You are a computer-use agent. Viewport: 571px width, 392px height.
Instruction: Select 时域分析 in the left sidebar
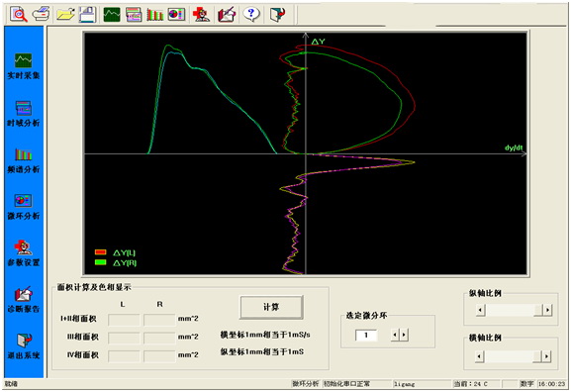coord(24,114)
